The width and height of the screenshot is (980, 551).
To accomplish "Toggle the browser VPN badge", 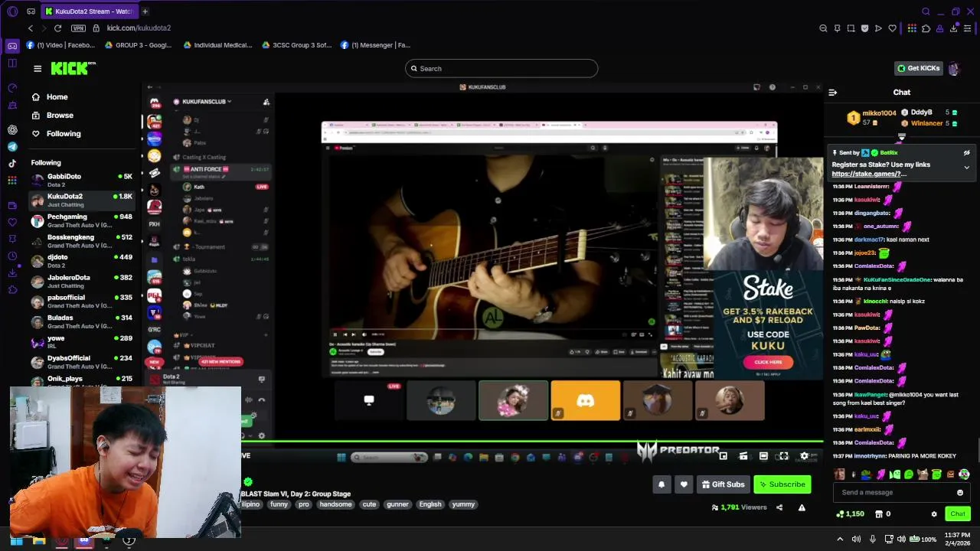I will point(78,28).
